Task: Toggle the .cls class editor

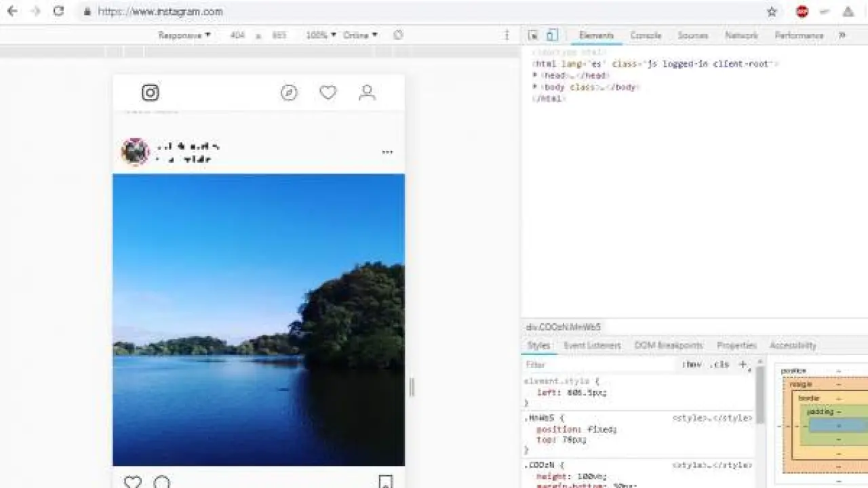Action: coord(719,365)
